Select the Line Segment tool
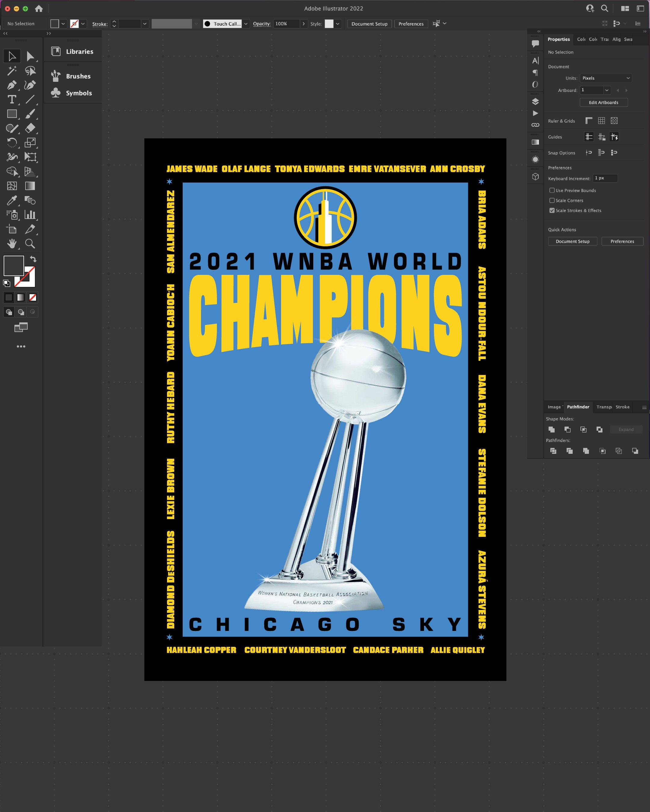The width and height of the screenshot is (650, 812). click(x=30, y=100)
